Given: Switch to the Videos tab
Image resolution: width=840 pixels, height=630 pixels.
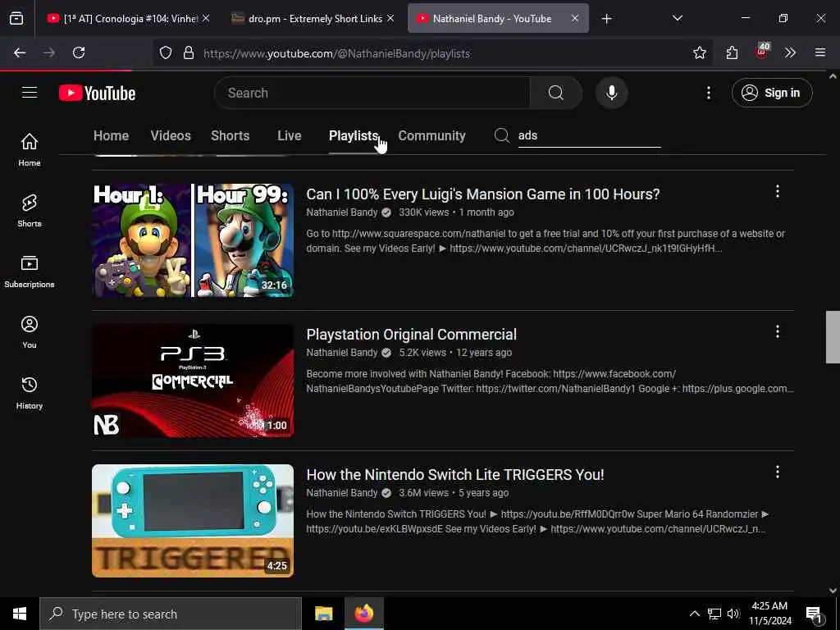Looking at the screenshot, I should pyautogui.click(x=171, y=135).
